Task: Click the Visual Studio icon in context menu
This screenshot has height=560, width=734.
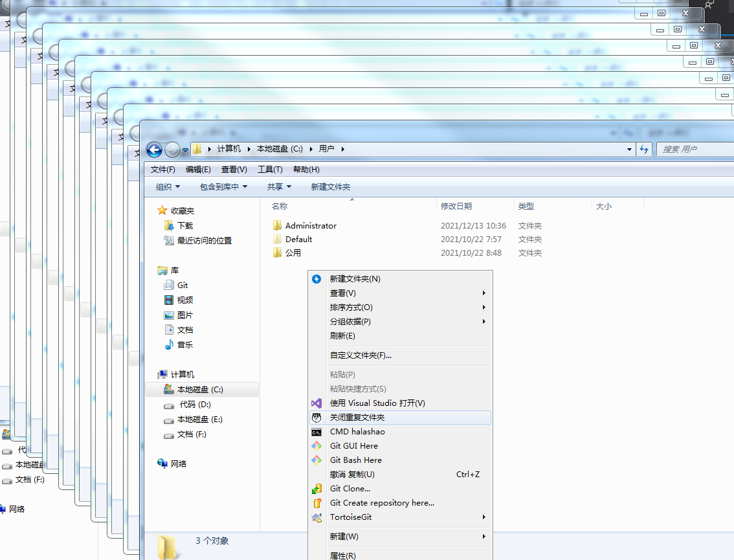Action: click(317, 403)
